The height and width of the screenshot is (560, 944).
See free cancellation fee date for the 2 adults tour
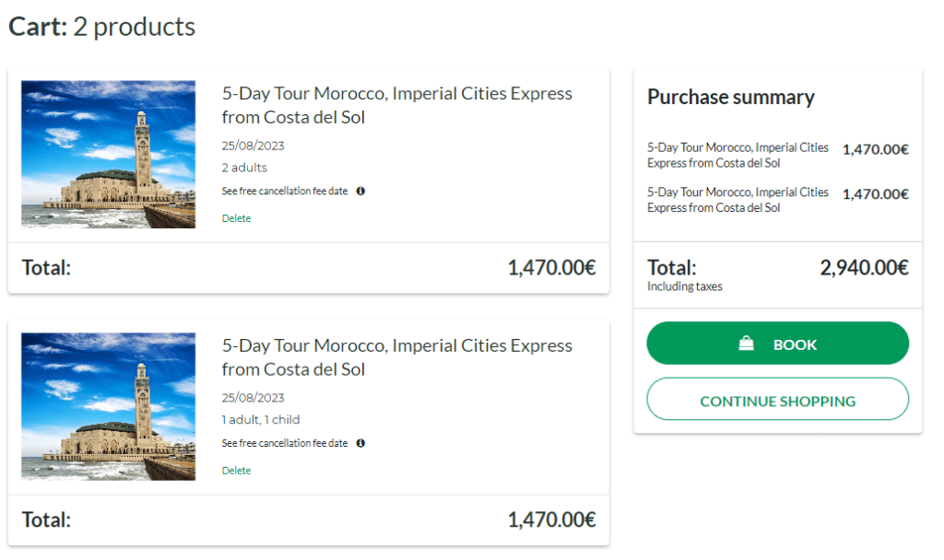pyautogui.click(x=285, y=192)
